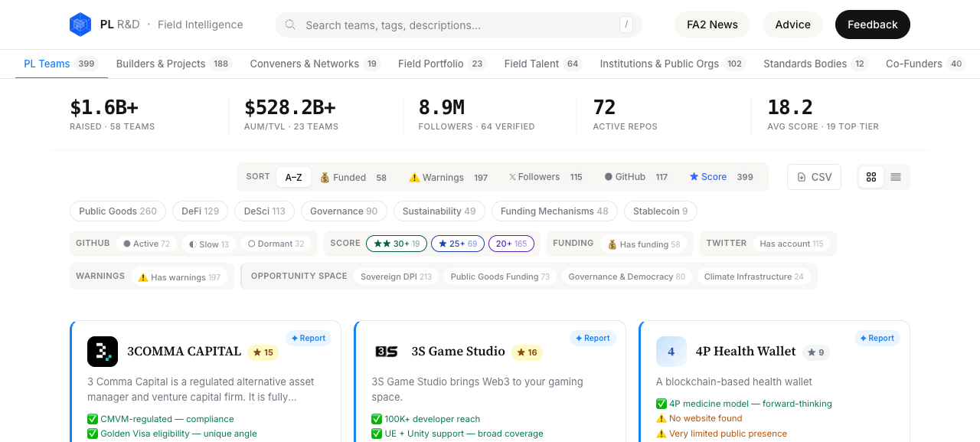Open Institutions & Public Orgs tab
This screenshot has height=442, width=980.
[x=673, y=64]
